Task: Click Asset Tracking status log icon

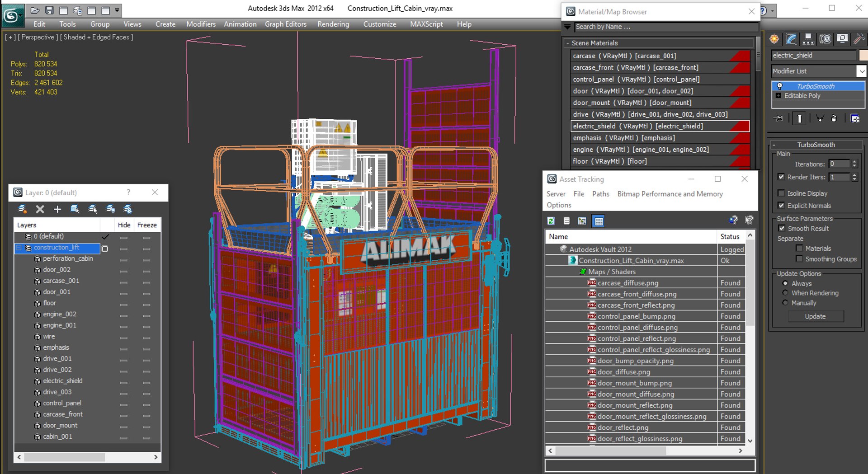Action: 566,221
